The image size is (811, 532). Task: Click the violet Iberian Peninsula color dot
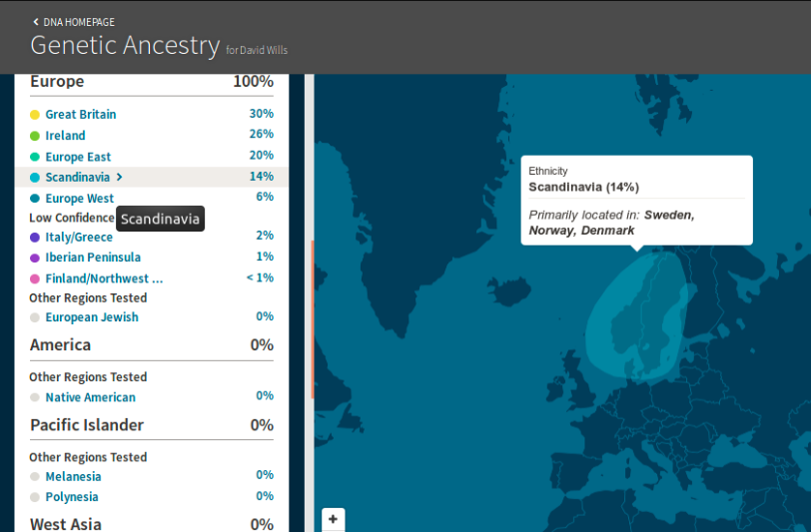pyautogui.click(x=35, y=259)
